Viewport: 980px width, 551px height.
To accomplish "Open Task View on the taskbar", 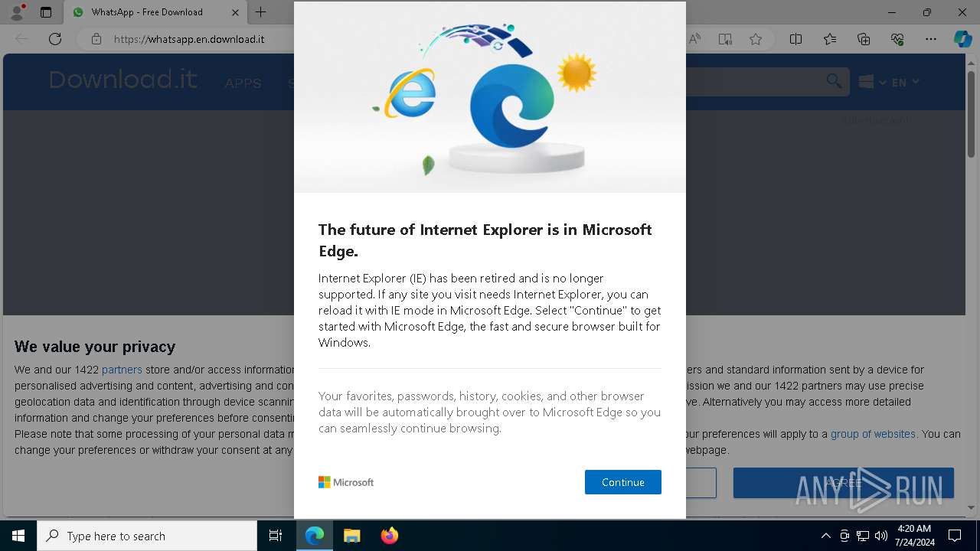I will [x=276, y=536].
